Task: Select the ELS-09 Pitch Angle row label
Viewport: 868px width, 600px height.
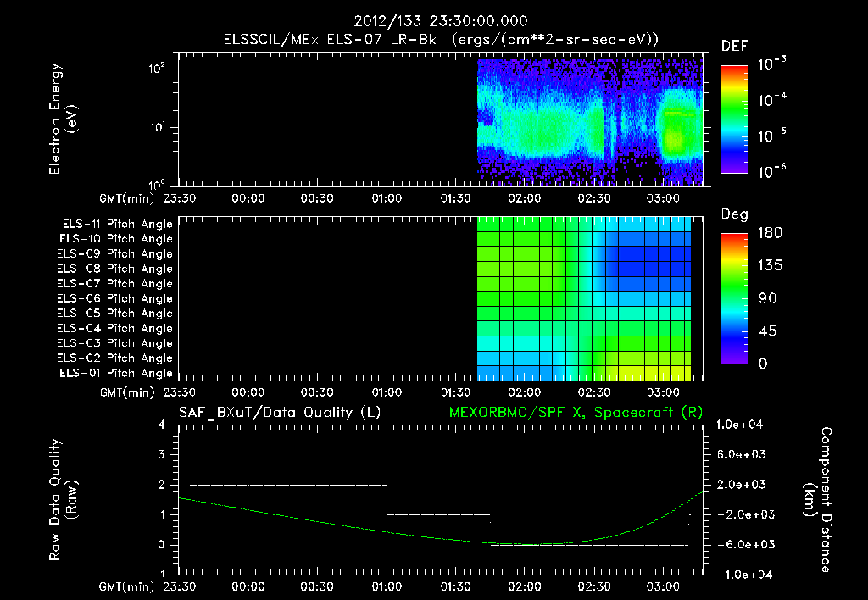Action: tap(114, 254)
